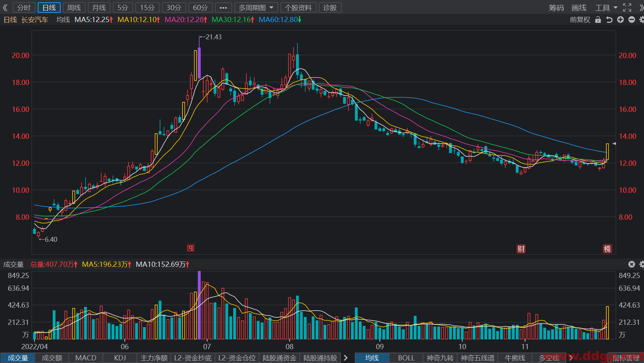Open 工具 tools dropdown
Image resolution: width=644 pixels, height=363 pixels.
[606, 7]
